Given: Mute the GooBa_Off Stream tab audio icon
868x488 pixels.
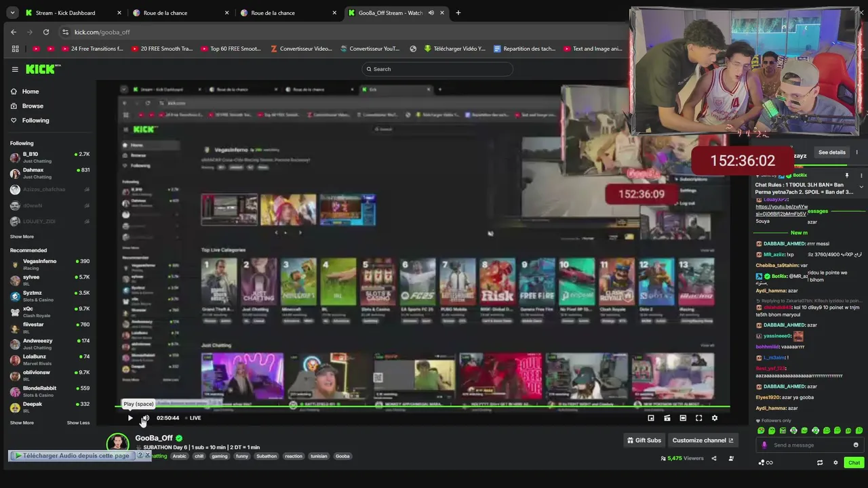Looking at the screenshot, I should tap(431, 13).
